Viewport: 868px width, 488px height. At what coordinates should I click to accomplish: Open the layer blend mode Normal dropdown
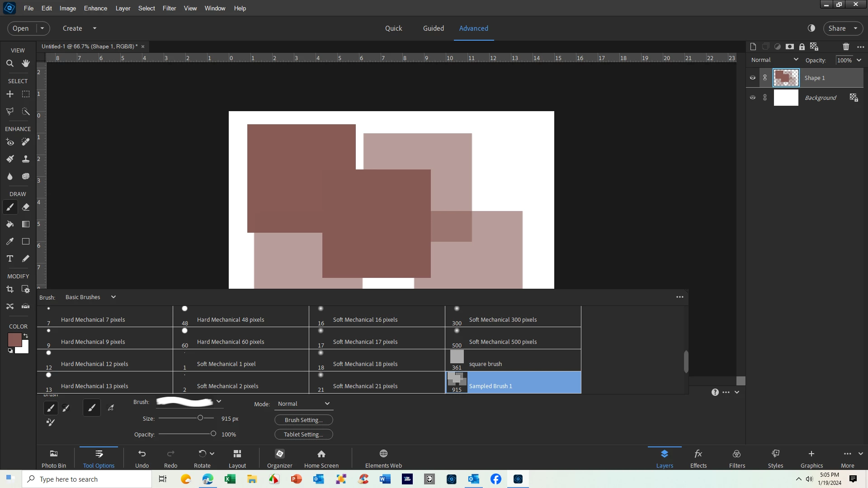774,60
